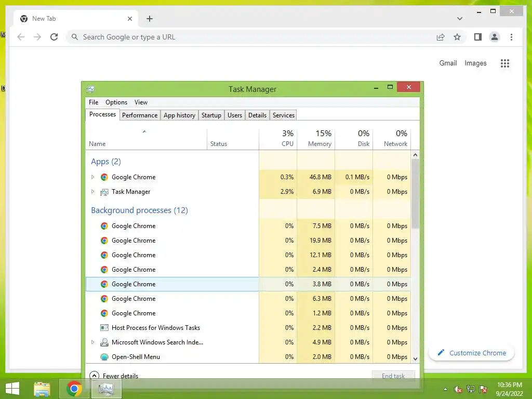Collapse to Fewer details
This screenshot has width=532, height=399.
click(114, 376)
